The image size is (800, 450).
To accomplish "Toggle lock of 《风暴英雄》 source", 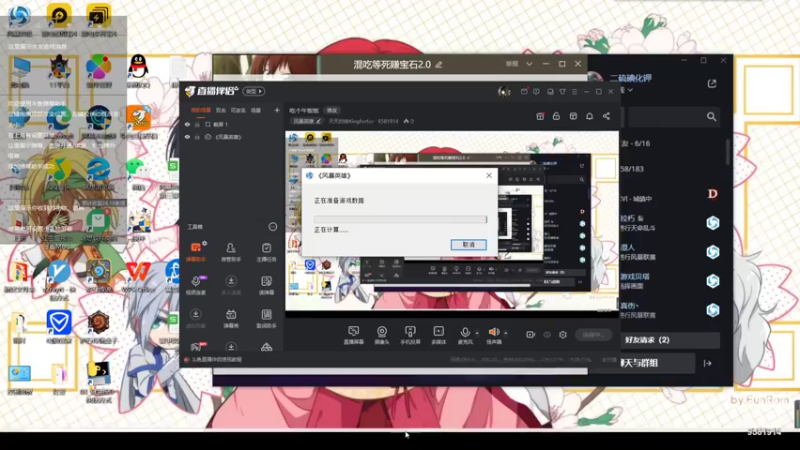I will tap(197, 137).
